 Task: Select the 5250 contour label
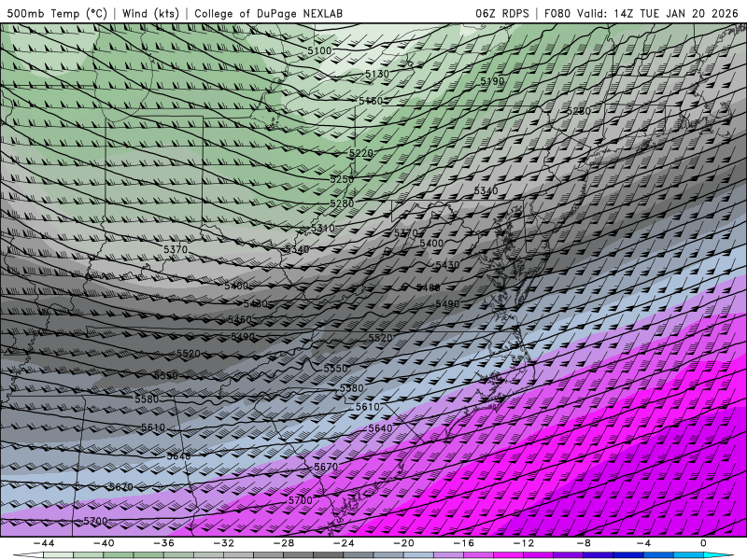coord(342,179)
